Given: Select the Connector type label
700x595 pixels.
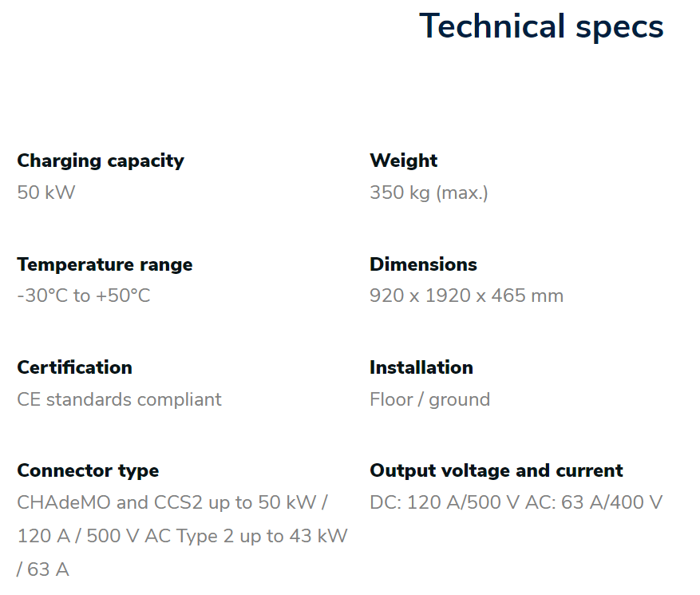Looking at the screenshot, I should [x=88, y=471].
